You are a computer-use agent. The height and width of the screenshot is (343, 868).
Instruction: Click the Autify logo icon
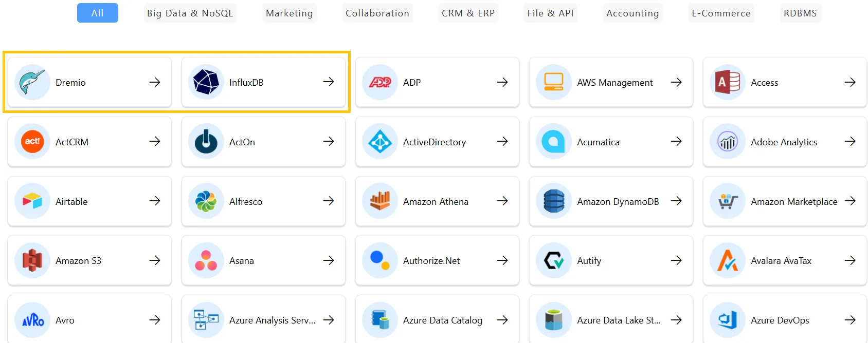(554, 261)
